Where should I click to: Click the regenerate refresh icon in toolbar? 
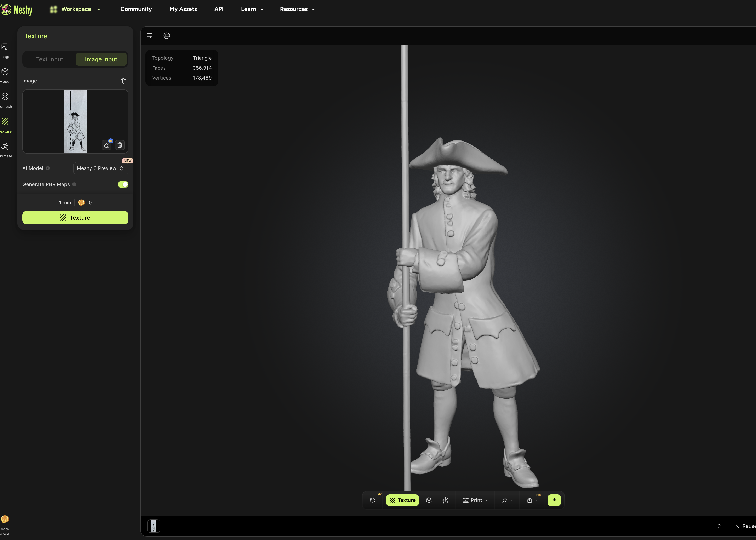372,500
